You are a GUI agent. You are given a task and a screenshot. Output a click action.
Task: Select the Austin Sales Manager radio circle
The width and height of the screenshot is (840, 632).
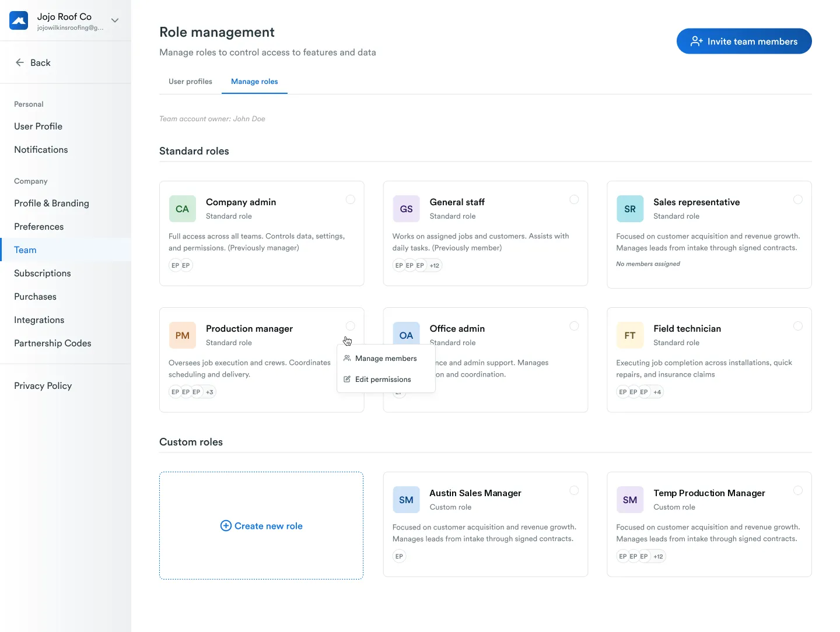coord(574,490)
